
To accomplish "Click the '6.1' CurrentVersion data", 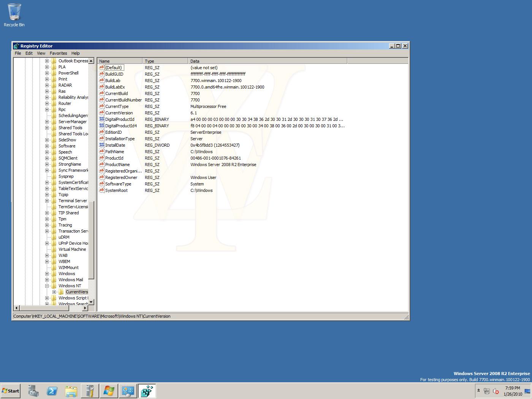I will point(194,113).
